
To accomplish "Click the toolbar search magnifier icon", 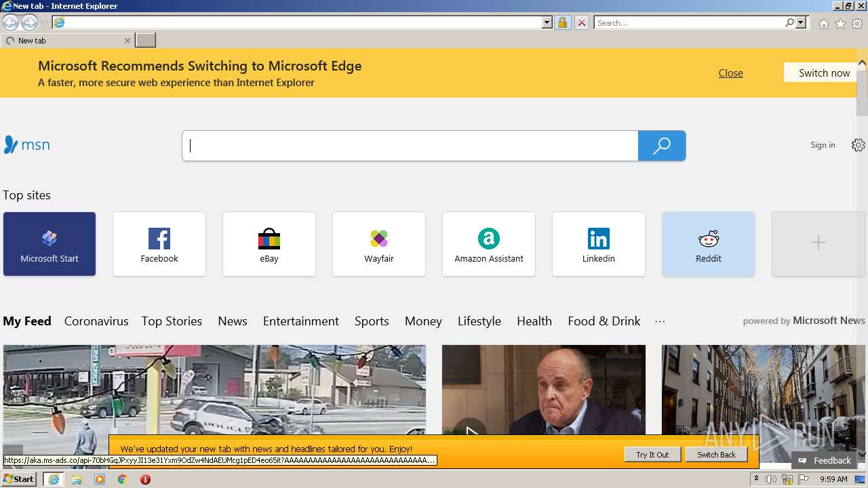I will click(789, 22).
